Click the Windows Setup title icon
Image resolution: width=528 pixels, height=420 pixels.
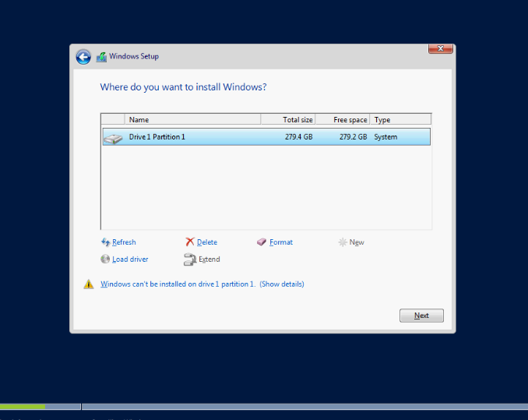click(x=101, y=57)
